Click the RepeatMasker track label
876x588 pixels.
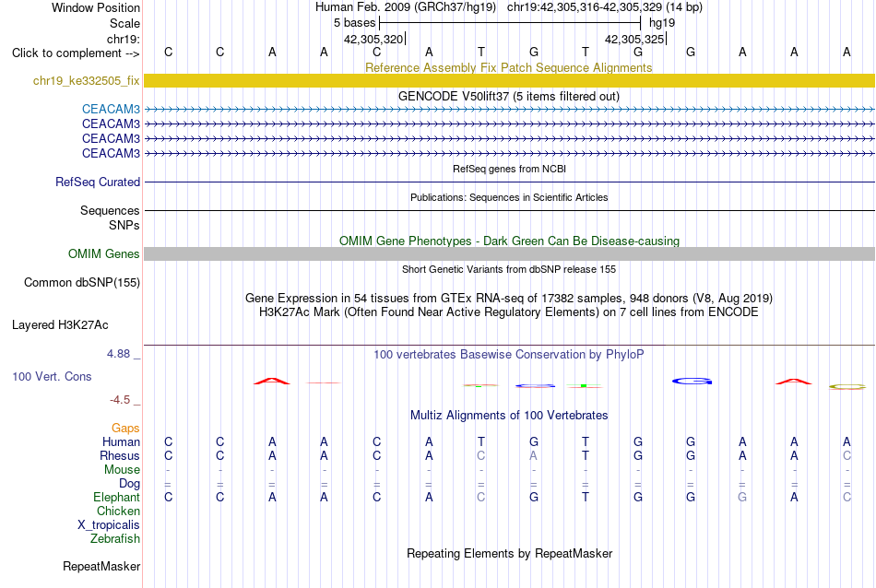[x=101, y=566]
